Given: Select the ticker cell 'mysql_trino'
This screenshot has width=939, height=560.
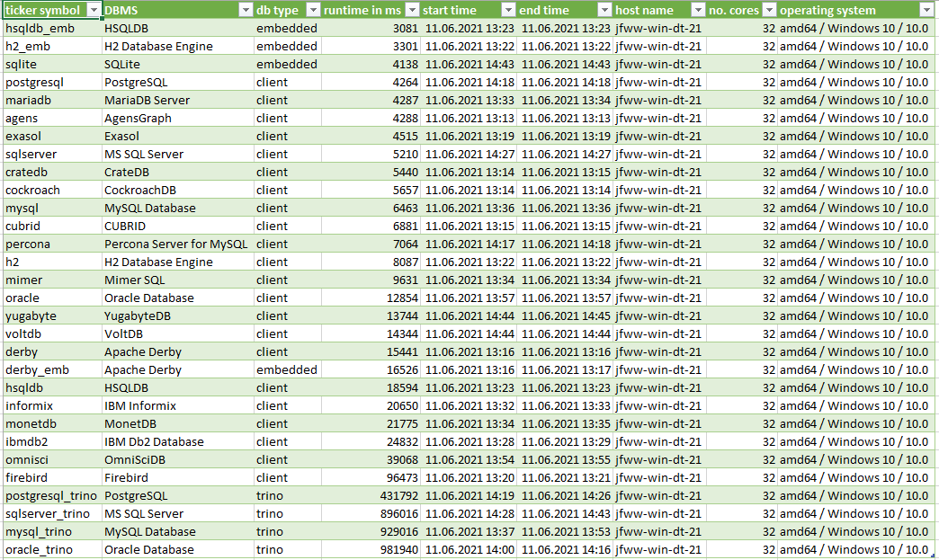Looking at the screenshot, I should 52,531.
